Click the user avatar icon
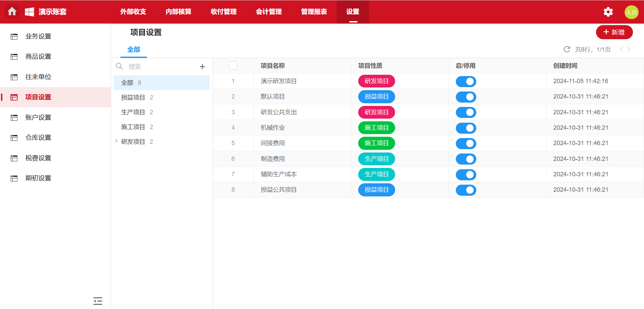The height and width of the screenshot is (309, 644). pos(631,12)
